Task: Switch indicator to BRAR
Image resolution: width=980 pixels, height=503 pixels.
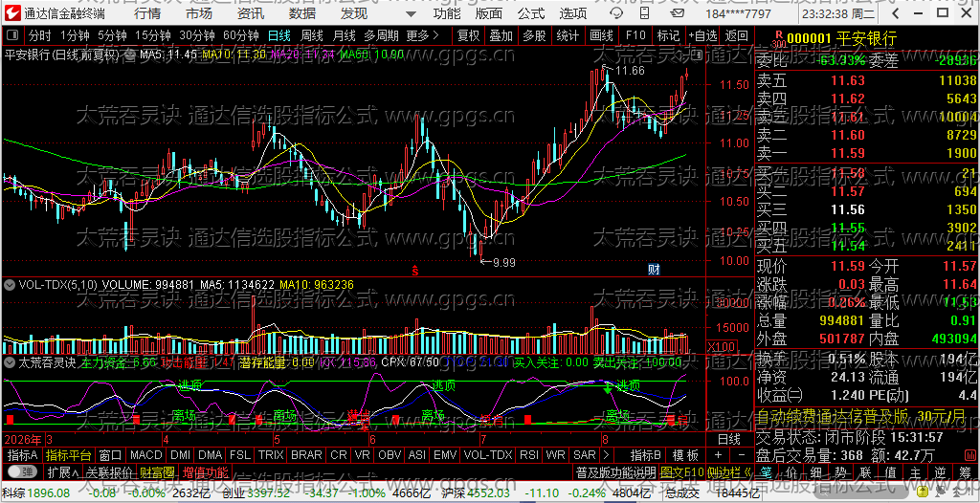Action: 306,455
